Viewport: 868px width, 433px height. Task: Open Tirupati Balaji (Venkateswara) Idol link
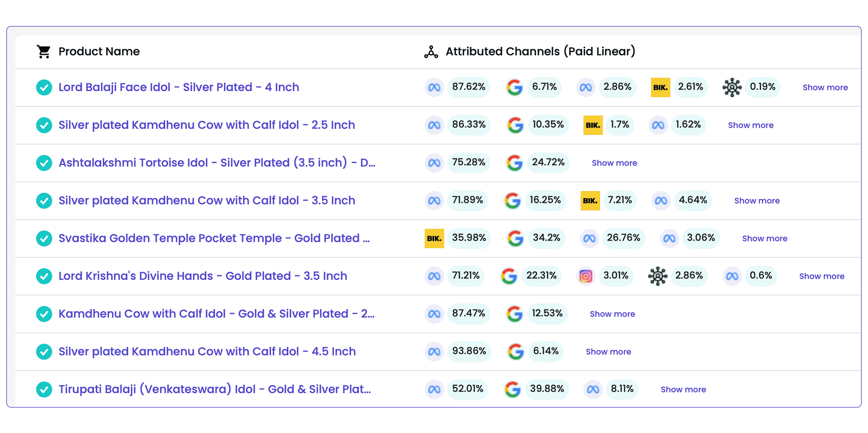pyautogui.click(x=215, y=389)
